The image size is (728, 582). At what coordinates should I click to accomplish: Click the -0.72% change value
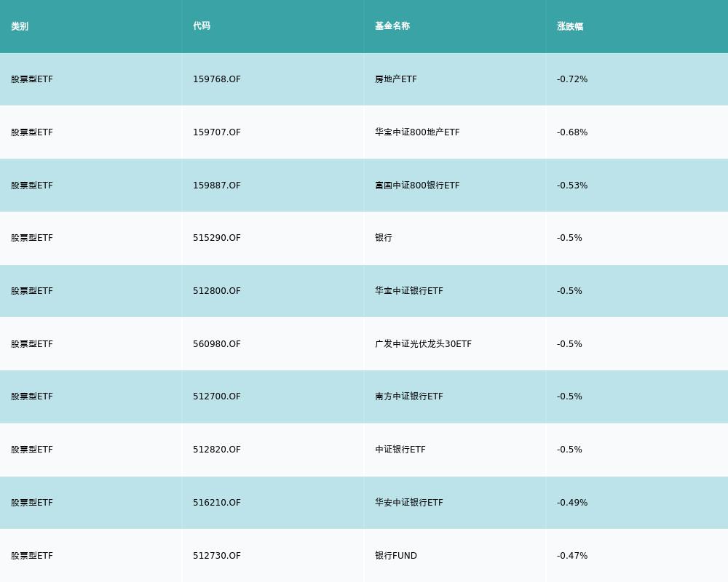[572, 79]
